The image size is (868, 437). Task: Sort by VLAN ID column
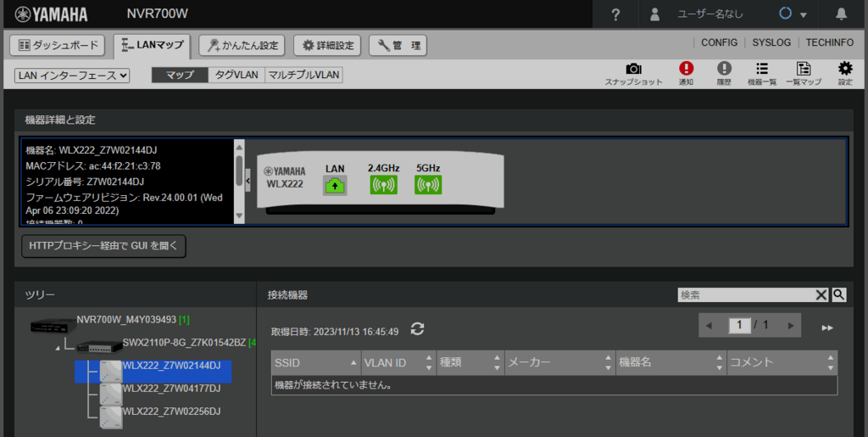click(398, 363)
